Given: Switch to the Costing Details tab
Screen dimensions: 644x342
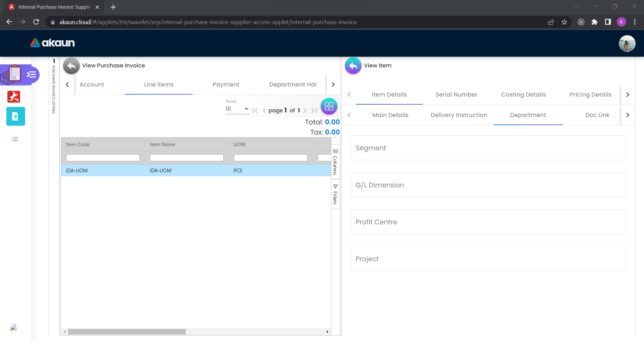Looking at the screenshot, I should pyautogui.click(x=523, y=95).
